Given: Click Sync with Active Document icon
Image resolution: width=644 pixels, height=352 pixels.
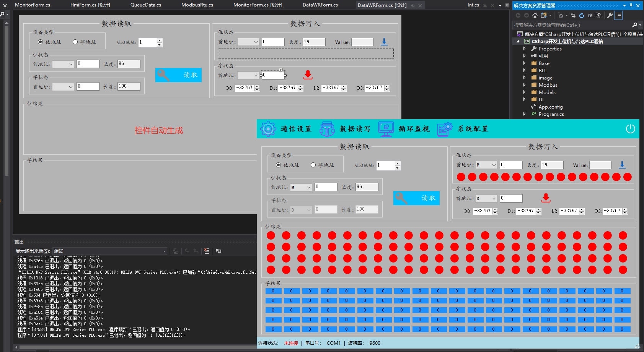Looking at the screenshot, I should click(x=573, y=15).
